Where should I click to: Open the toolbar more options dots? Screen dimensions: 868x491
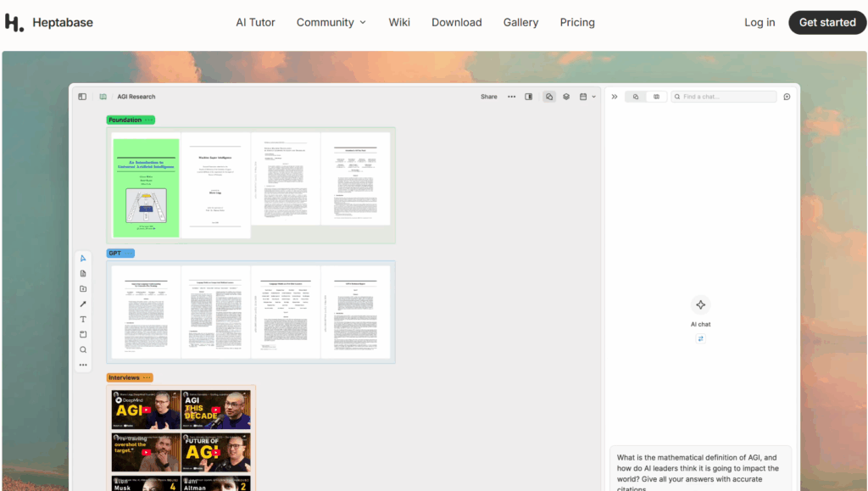83,365
